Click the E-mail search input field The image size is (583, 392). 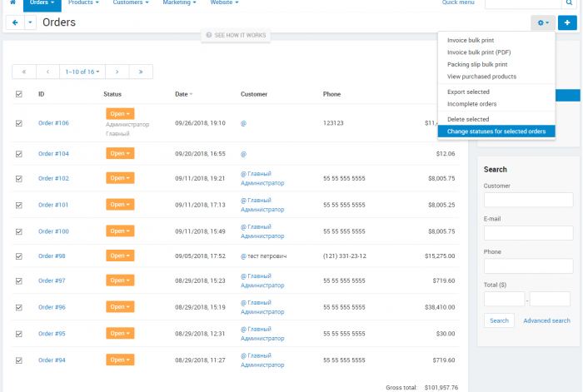click(528, 233)
